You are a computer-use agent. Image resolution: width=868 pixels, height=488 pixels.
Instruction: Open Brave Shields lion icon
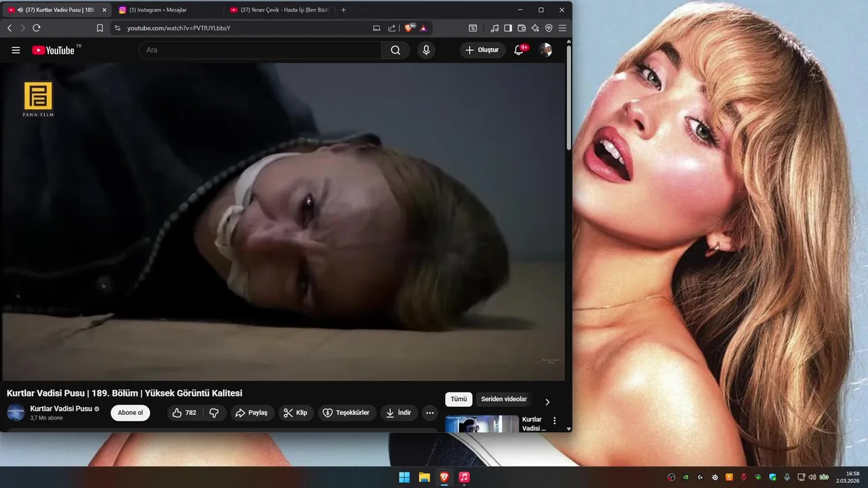point(409,28)
